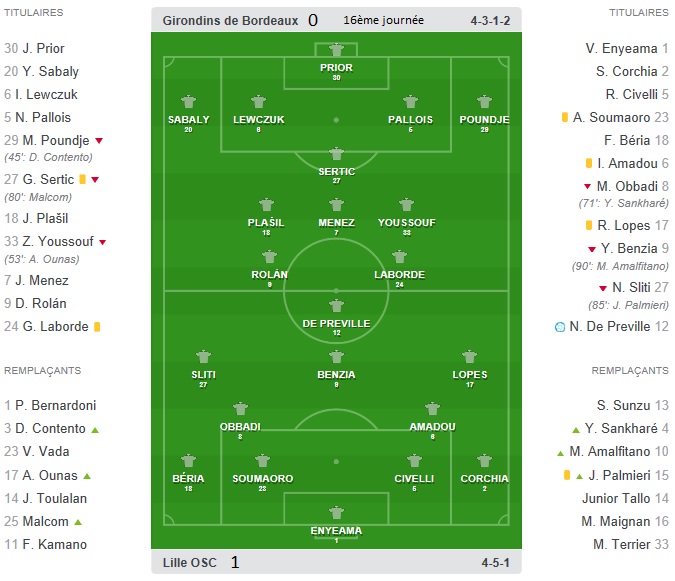Click yellow card icon next to G. Laborde
675x581 pixels.
[x=97, y=327]
